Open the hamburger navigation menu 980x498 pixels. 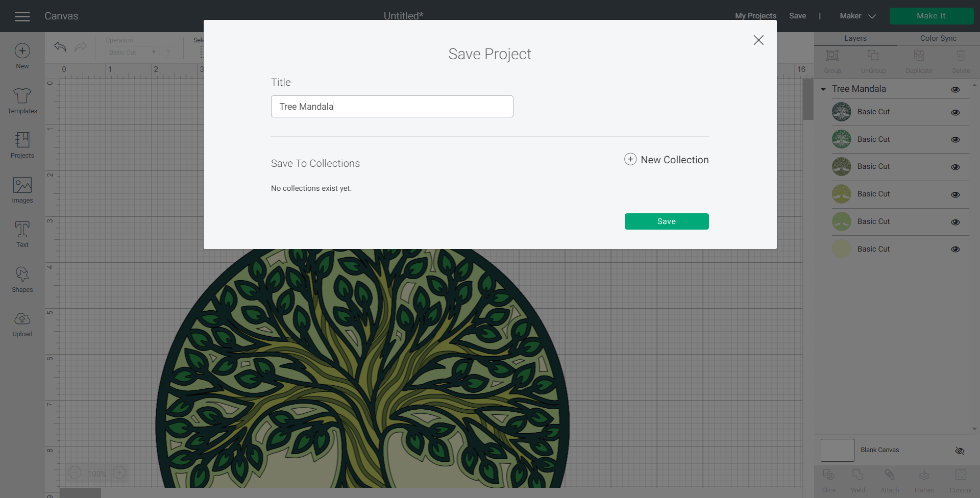(x=22, y=16)
